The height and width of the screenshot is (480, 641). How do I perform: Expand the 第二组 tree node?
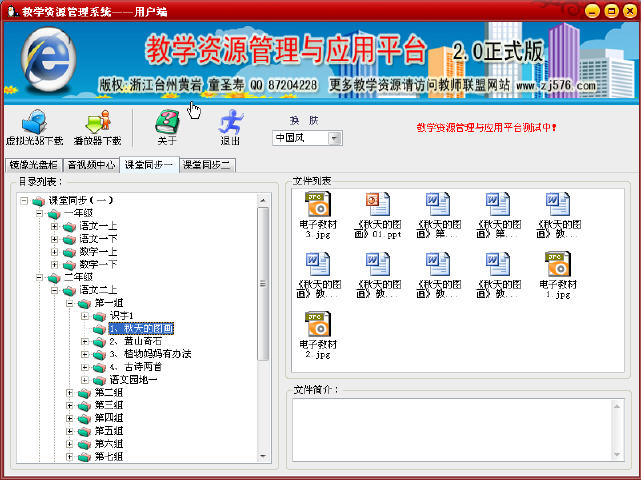coord(69,393)
